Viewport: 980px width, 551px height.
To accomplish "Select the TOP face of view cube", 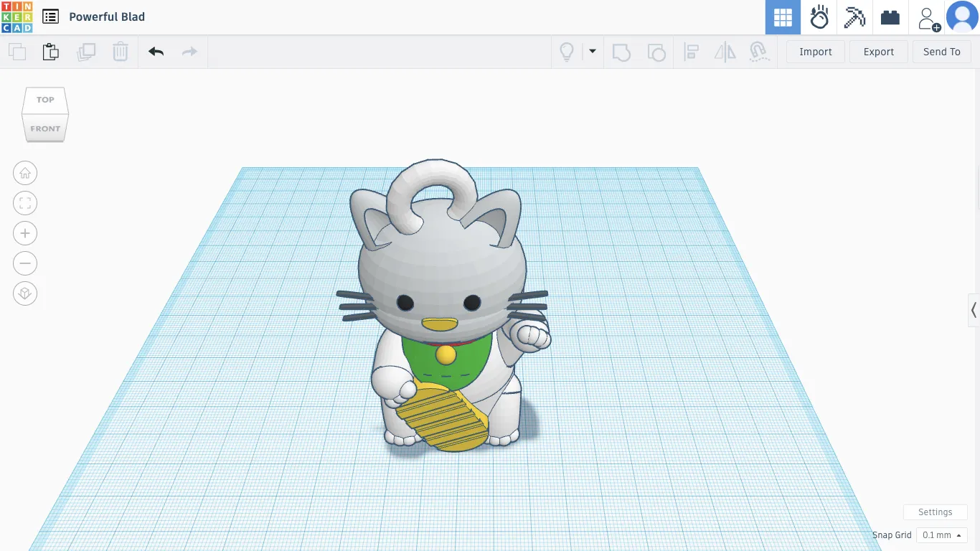I will point(45,100).
